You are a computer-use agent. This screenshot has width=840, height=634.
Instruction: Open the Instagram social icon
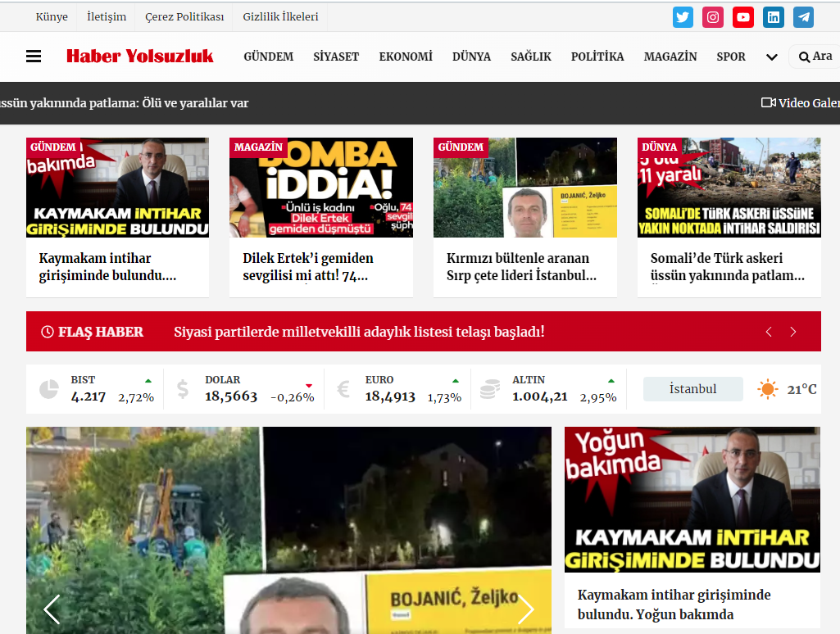(x=713, y=17)
